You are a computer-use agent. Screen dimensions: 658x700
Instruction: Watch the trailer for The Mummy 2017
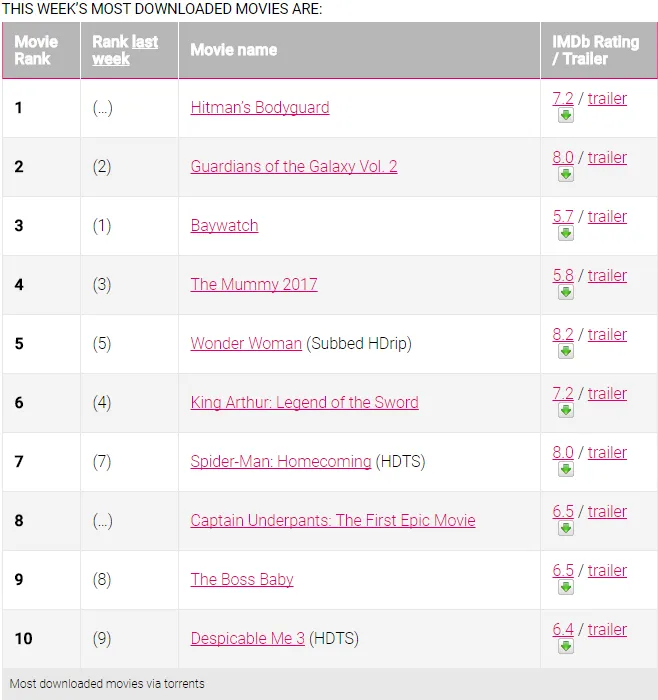(x=607, y=275)
